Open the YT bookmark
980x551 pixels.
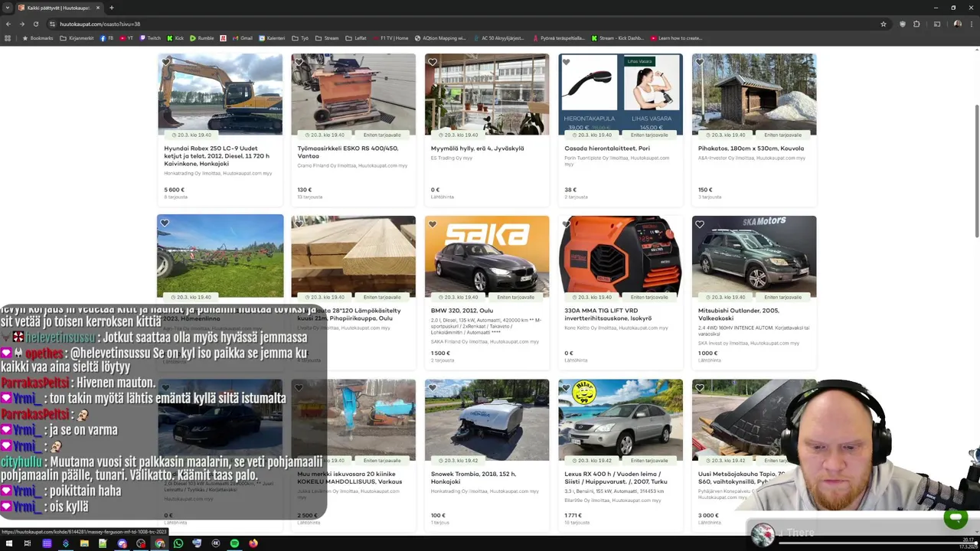[x=126, y=37]
